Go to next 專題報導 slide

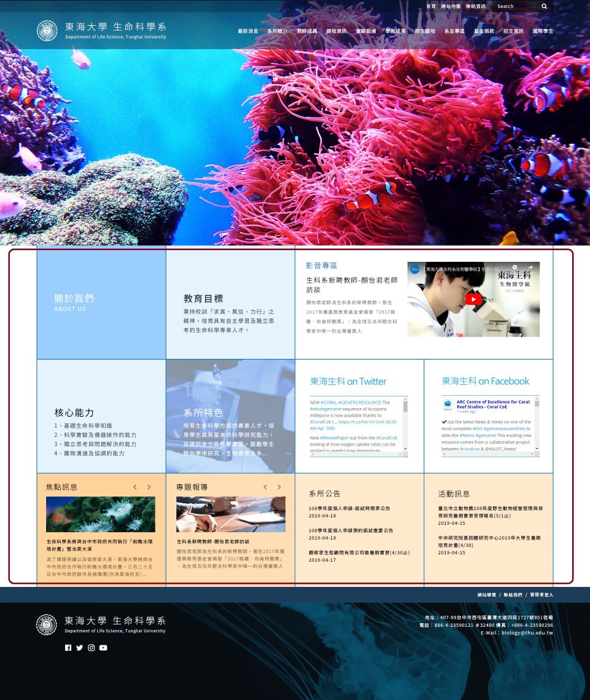(279, 487)
